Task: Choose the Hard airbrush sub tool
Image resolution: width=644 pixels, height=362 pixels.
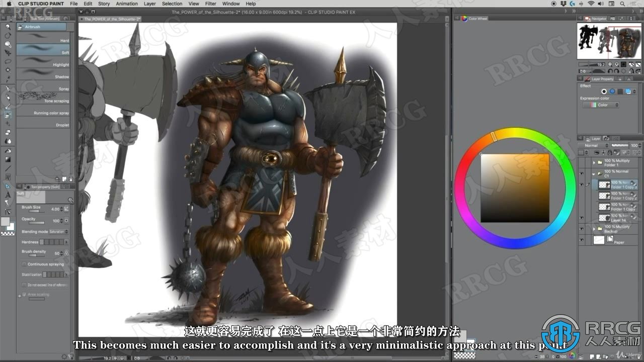Action: click(x=43, y=39)
